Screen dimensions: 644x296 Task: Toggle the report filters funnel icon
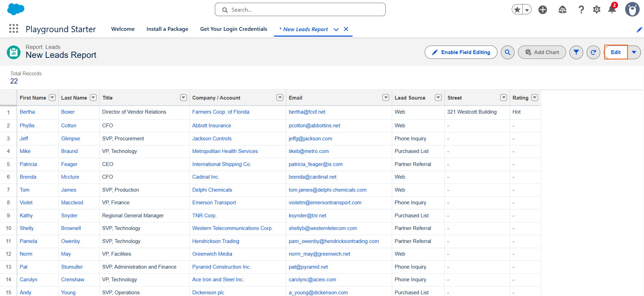(576, 52)
